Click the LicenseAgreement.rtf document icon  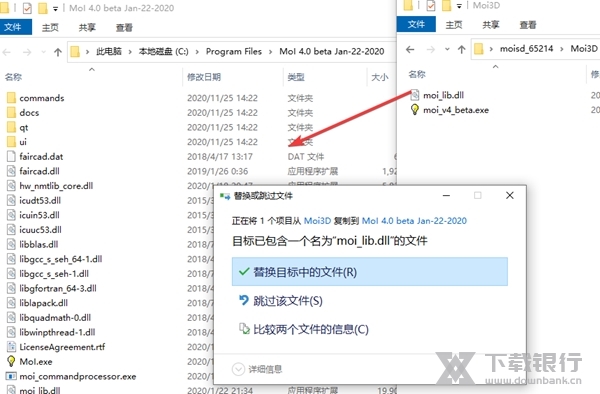click(11, 347)
